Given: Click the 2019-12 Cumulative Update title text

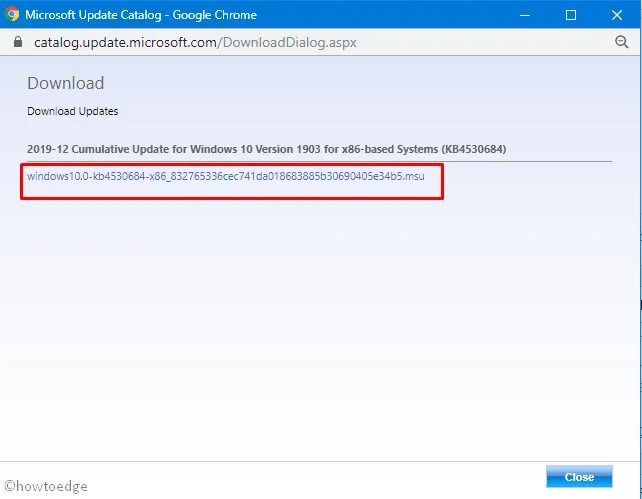Looking at the screenshot, I should [x=267, y=149].
